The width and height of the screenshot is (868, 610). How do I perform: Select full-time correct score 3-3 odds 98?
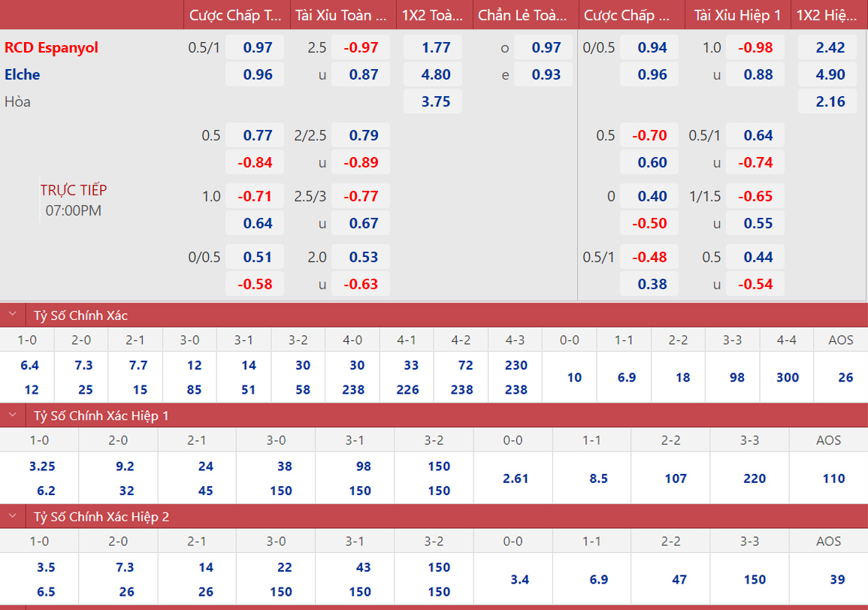click(736, 378)
